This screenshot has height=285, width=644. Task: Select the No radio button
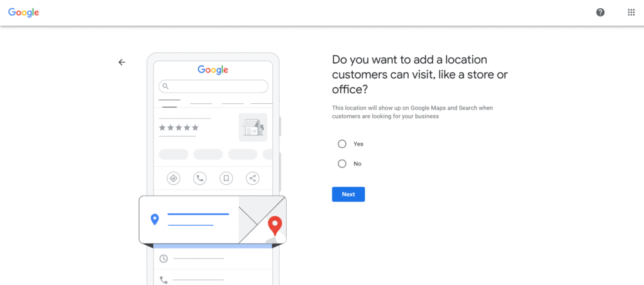tap(341, 164)
